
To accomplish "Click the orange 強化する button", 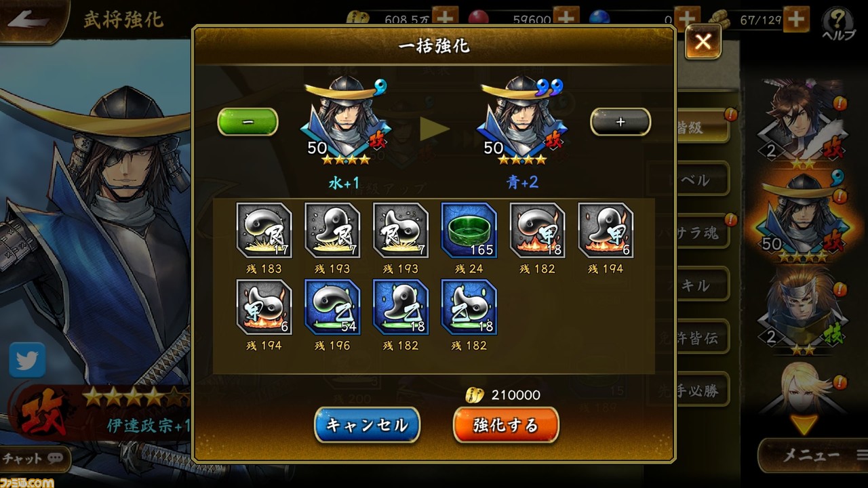I will click(506, 425).
